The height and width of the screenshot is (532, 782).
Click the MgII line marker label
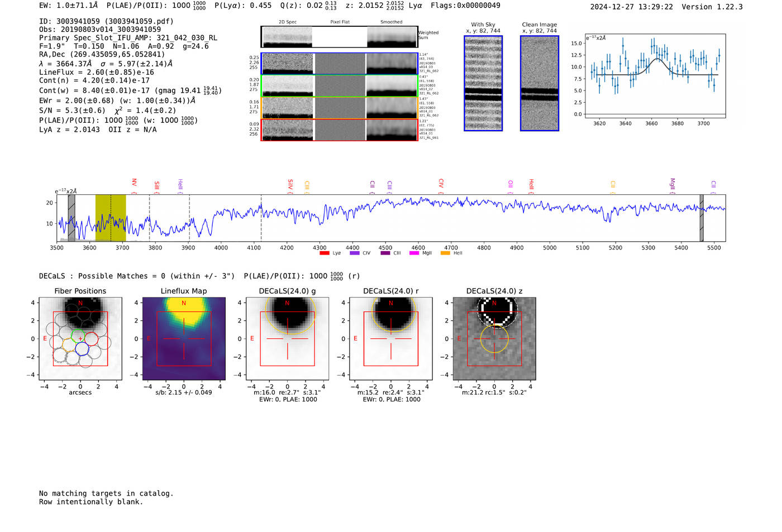[x=673, y=185]
